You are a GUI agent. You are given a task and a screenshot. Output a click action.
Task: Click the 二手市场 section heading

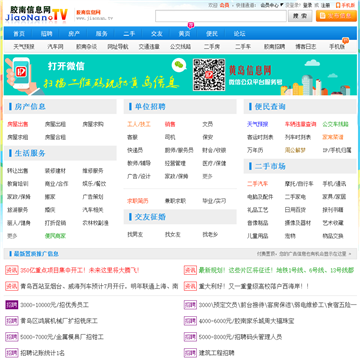point(270,166)
